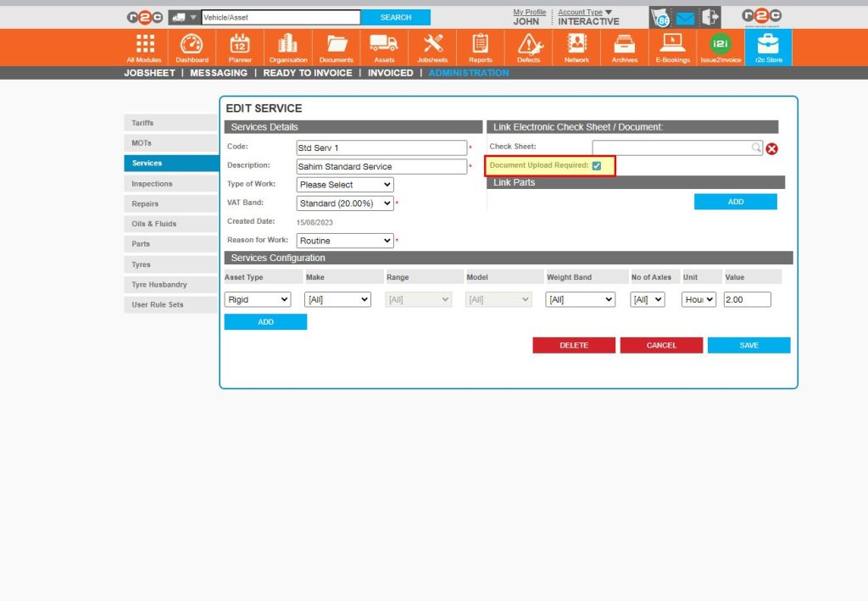Open the VAT Band dropdown
The width and height of the screenshot is (868, 601).
345,203
